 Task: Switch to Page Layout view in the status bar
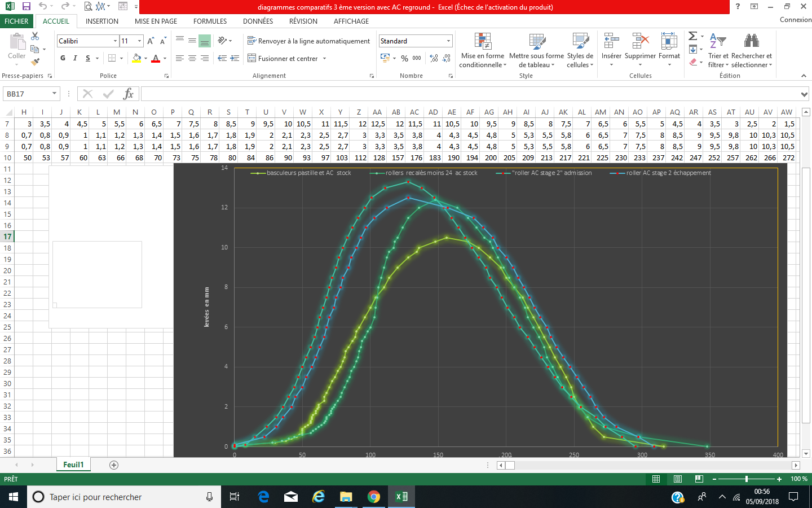(x=678, y=479)
